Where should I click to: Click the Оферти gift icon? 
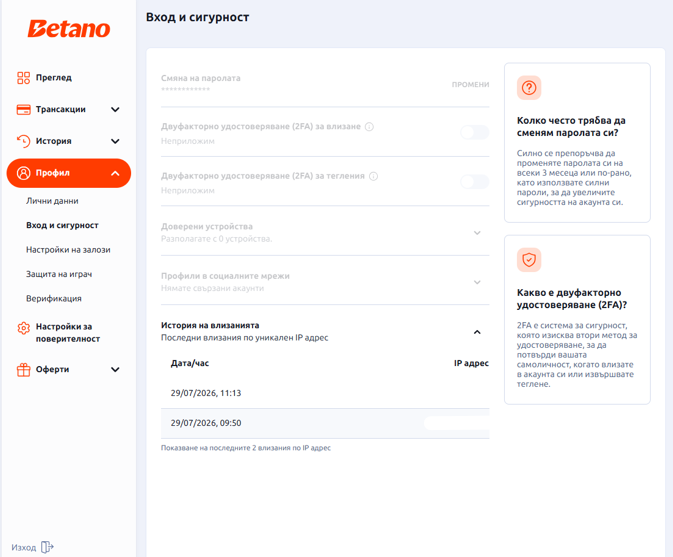(23, 369)
